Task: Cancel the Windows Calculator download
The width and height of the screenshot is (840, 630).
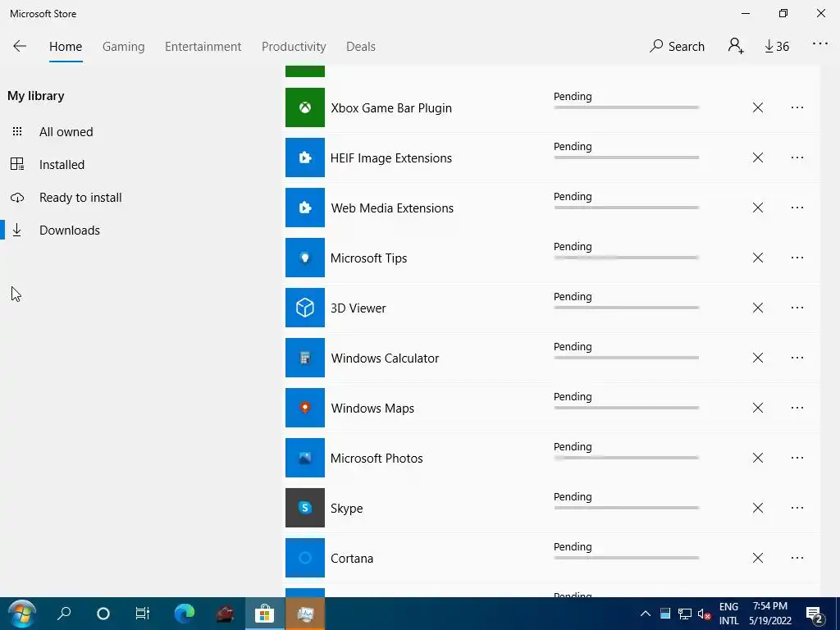Action: [x=757, y=358]
